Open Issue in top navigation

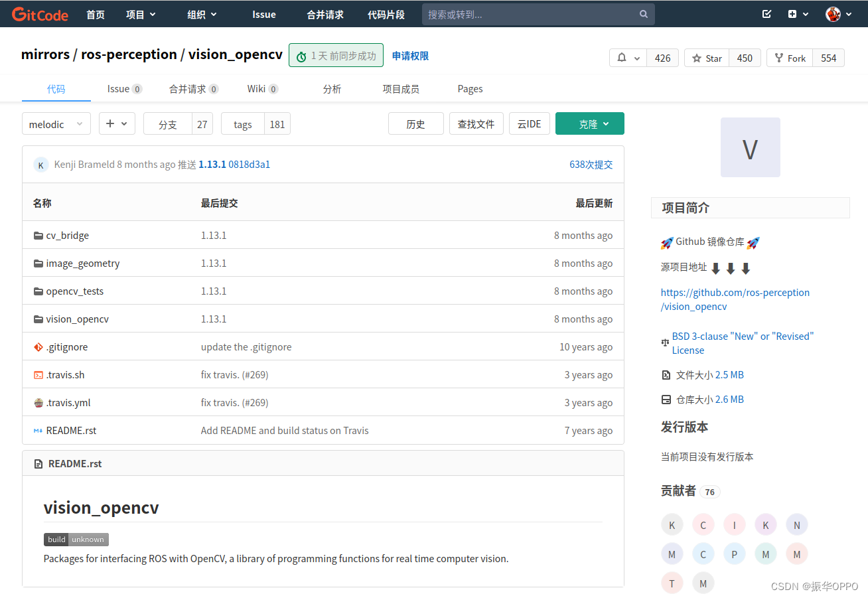264,14
